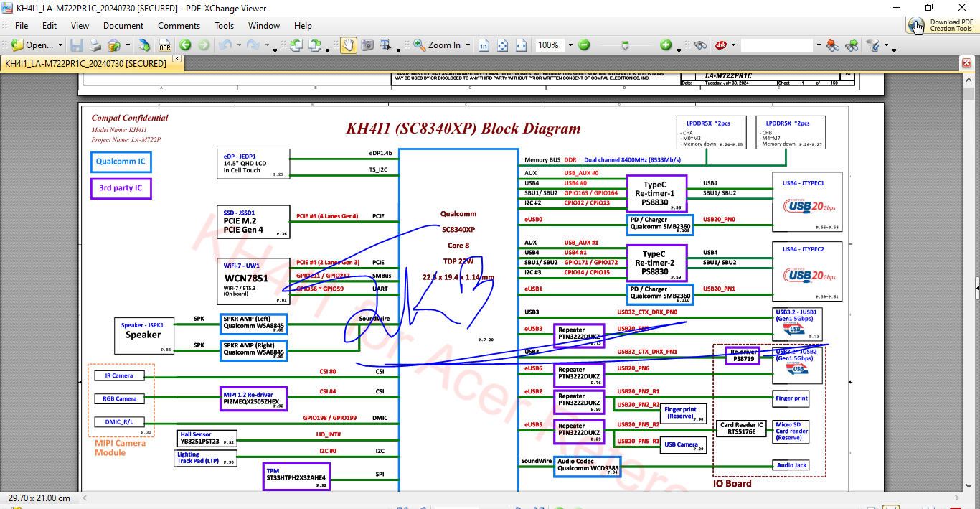The image size is (980, 509).
Task: Open the Help menu
Action: [303, 25]
